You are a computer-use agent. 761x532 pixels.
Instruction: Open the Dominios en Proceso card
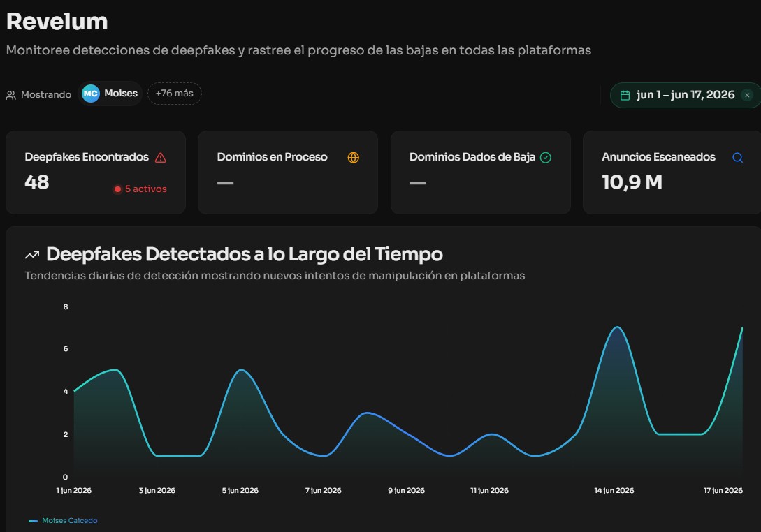[x=288, y=172]
